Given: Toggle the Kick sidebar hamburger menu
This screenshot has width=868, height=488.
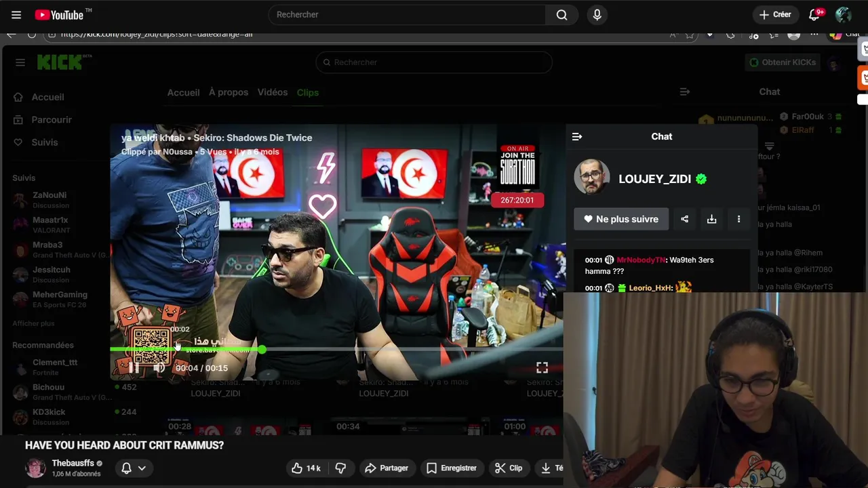Looking at the screenshot, I should click(20, 62).
